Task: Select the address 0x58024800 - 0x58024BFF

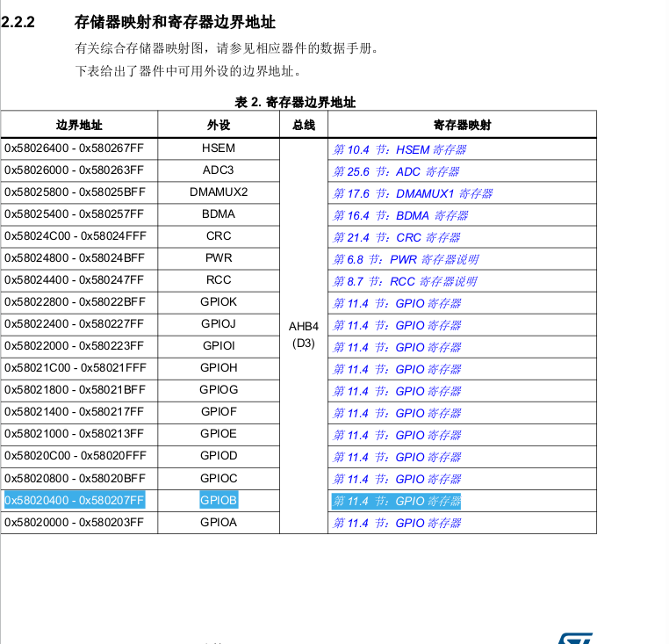Action: pyautogui.click(x=76, y=258)
